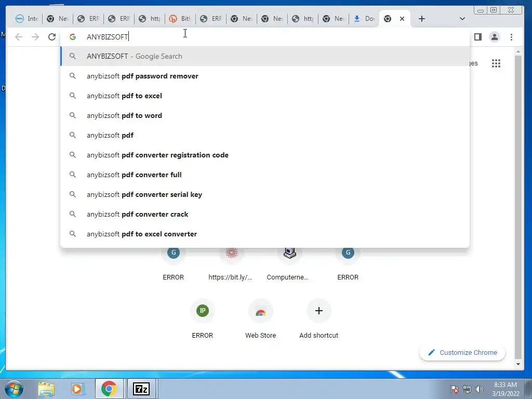The width and height of the screenshot is (532, 399).
Task: Select 'anybizsoft pdf converter crack' suggestion
Action: point(265,214)
